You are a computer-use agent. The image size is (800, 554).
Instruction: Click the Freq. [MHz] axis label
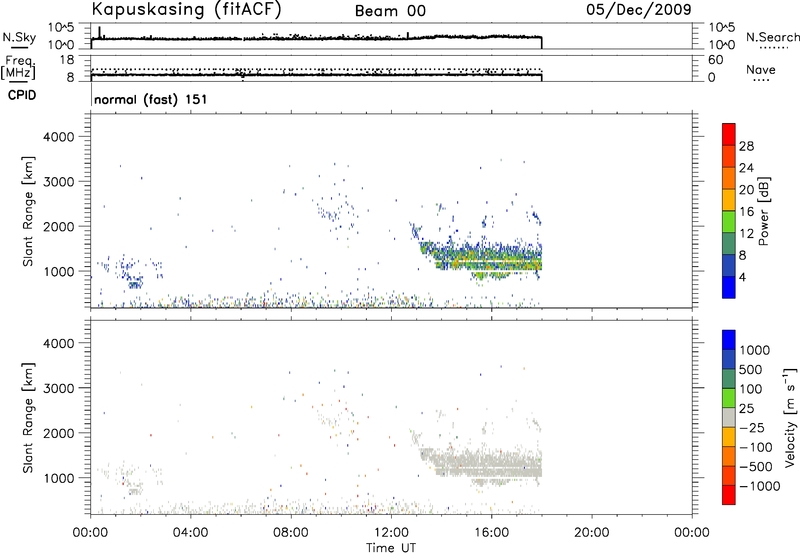coord(19,68)
